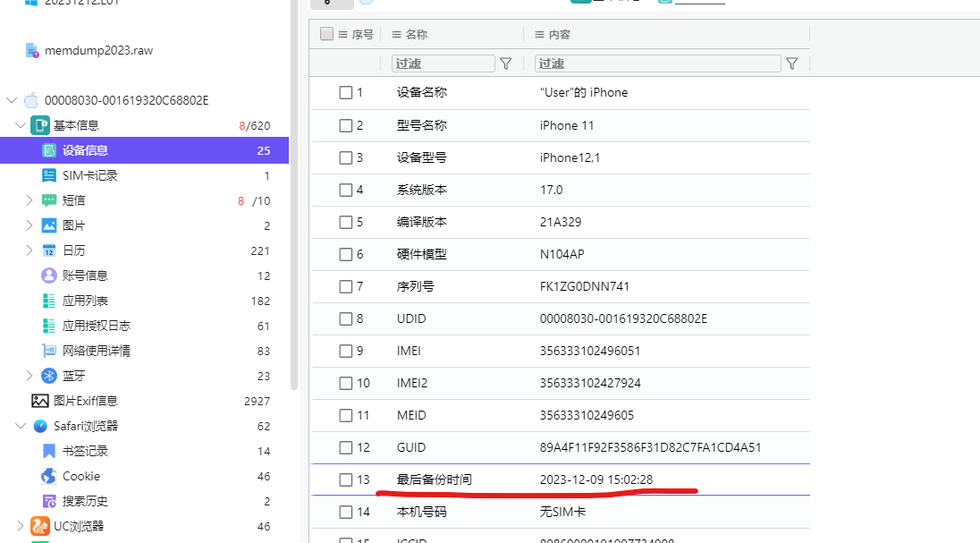The image size is (980, 543).
Task: Collapse the 00008030-001619320C68802E device node
Action: click(12, 100)
